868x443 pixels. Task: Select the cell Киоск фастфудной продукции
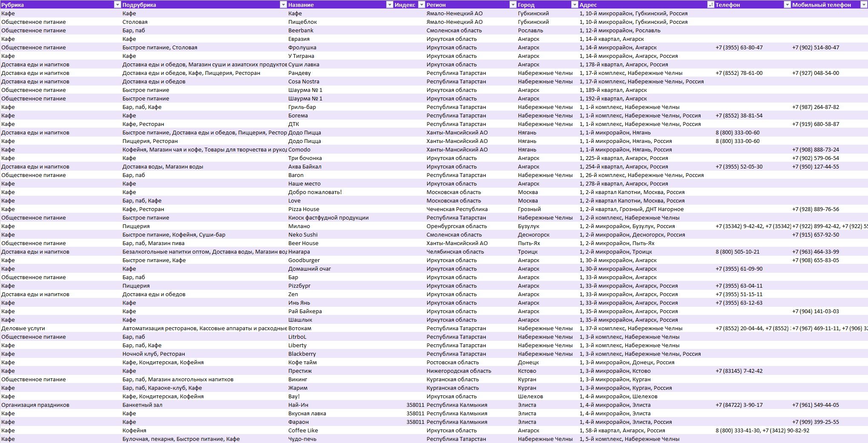pos(340,217)
